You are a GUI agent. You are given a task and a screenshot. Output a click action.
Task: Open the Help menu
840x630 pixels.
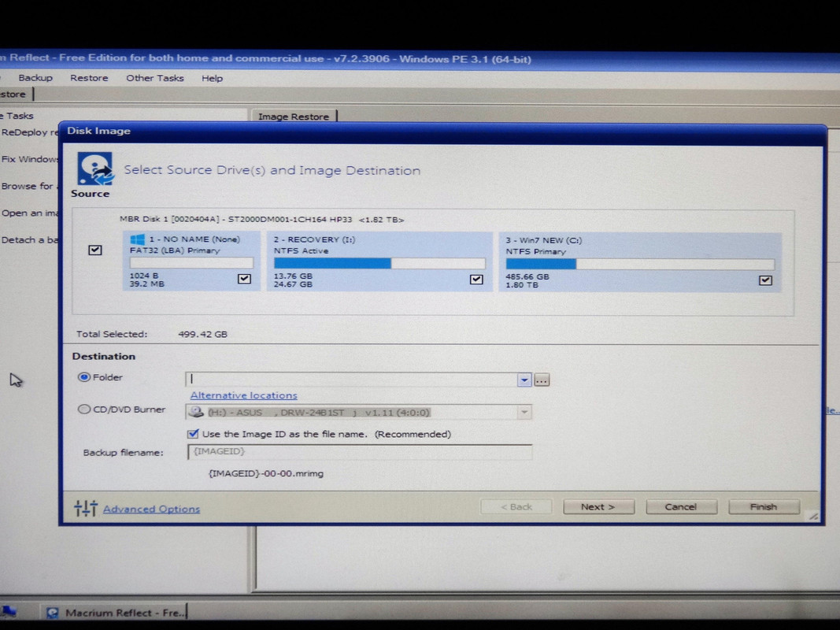(212, 78)
